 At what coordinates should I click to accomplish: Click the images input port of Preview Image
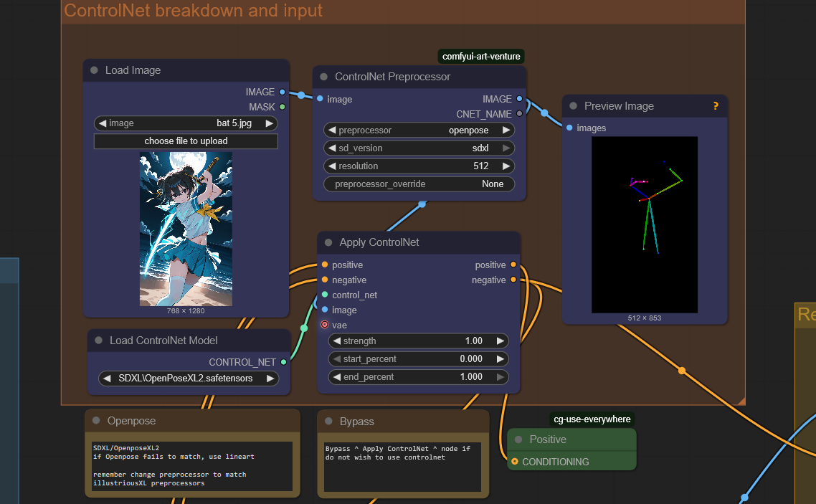[x=569, y=128]
